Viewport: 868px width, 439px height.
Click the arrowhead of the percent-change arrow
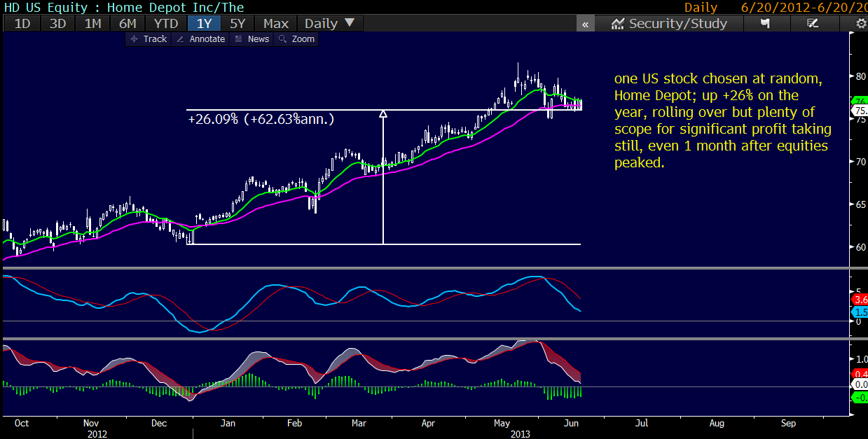point(383,113)
